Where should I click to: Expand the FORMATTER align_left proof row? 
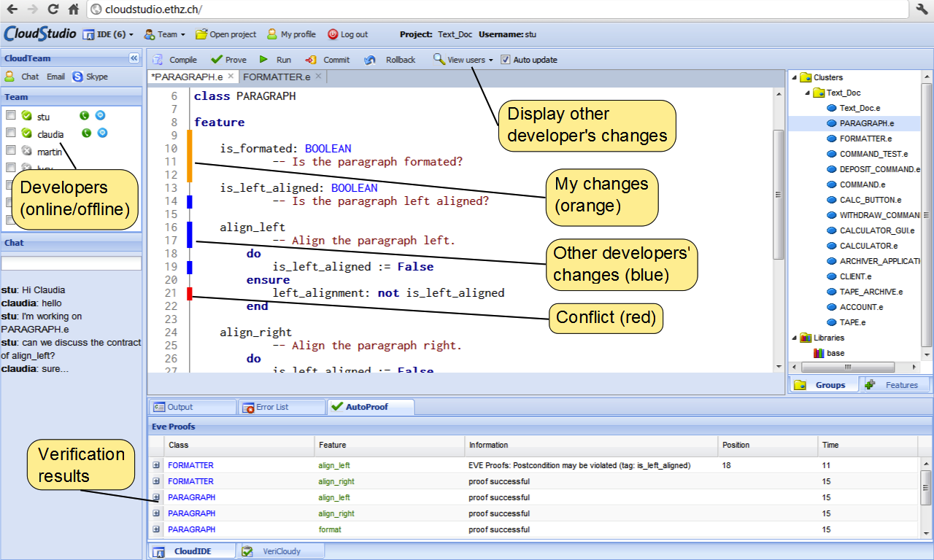(155, 465)
